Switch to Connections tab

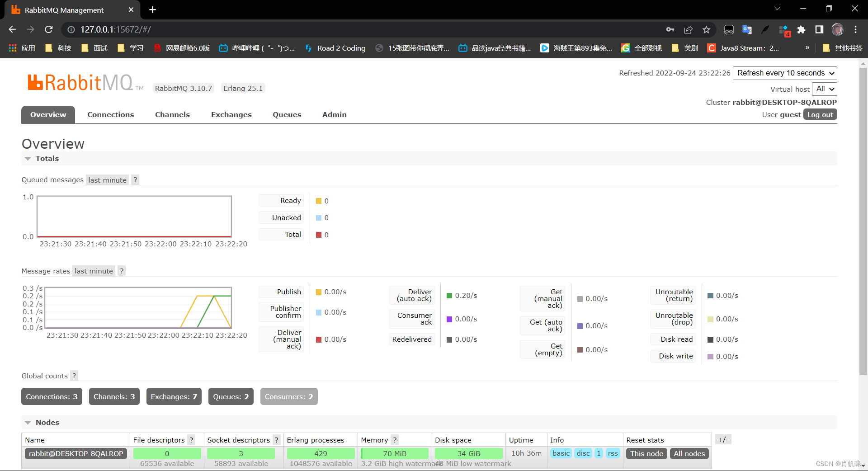tap(111, 115)
